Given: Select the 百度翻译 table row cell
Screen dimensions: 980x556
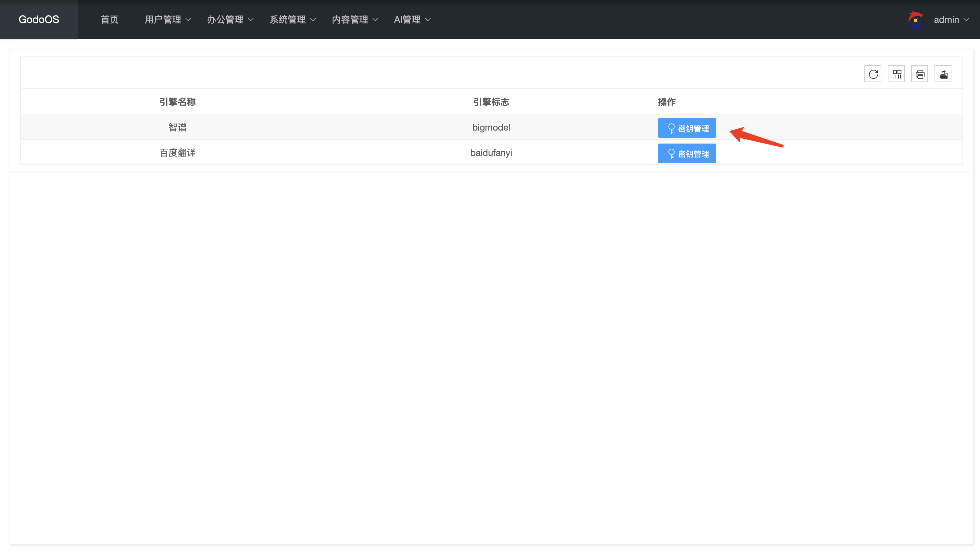Looking at the screenshot, I should (178, 153).
